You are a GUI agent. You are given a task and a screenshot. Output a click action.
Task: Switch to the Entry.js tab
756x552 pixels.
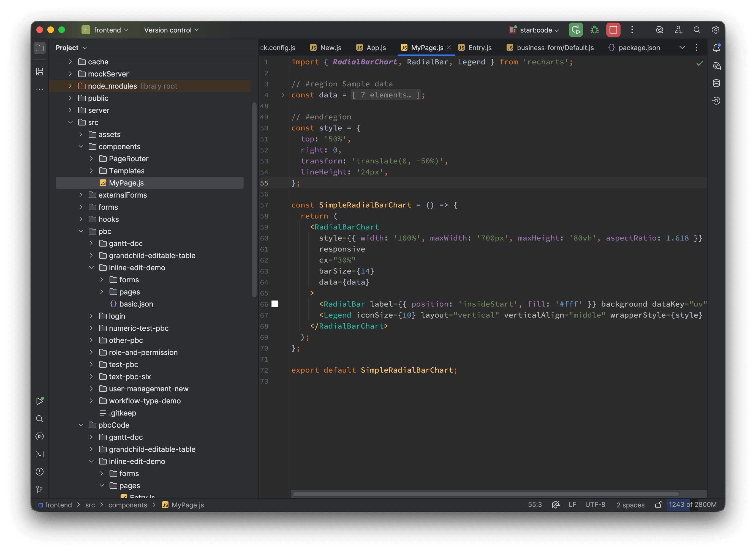(475, 47)
